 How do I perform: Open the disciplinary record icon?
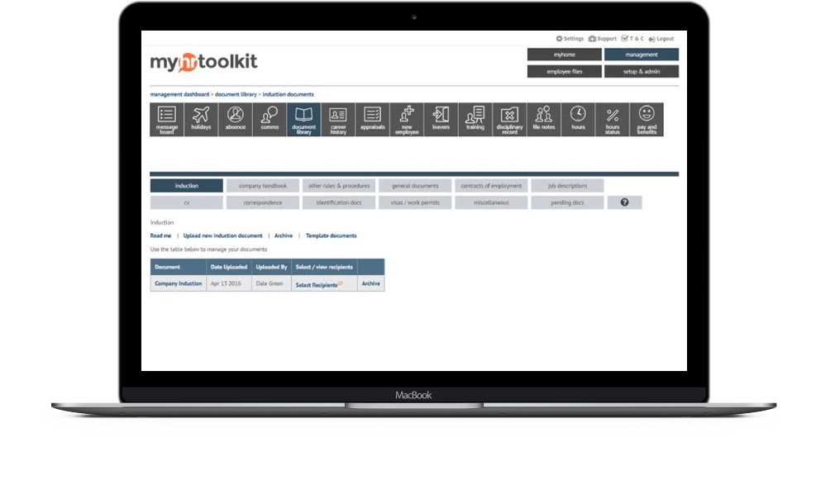(x=509, y=118)
